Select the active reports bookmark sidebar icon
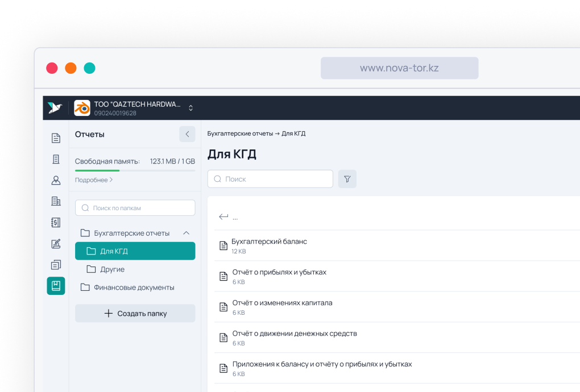The height and width of the screenshot is (392, 580). pos(56,286)
